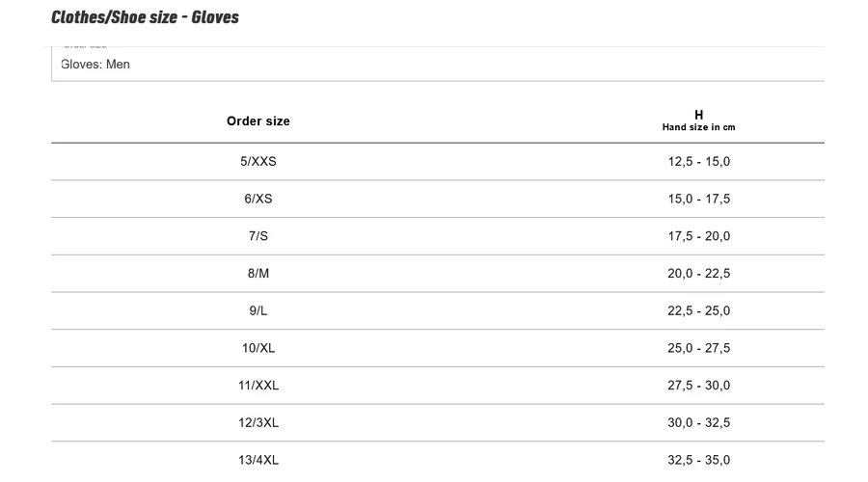Click the 'Order size' column header

(x=258, y=121)
